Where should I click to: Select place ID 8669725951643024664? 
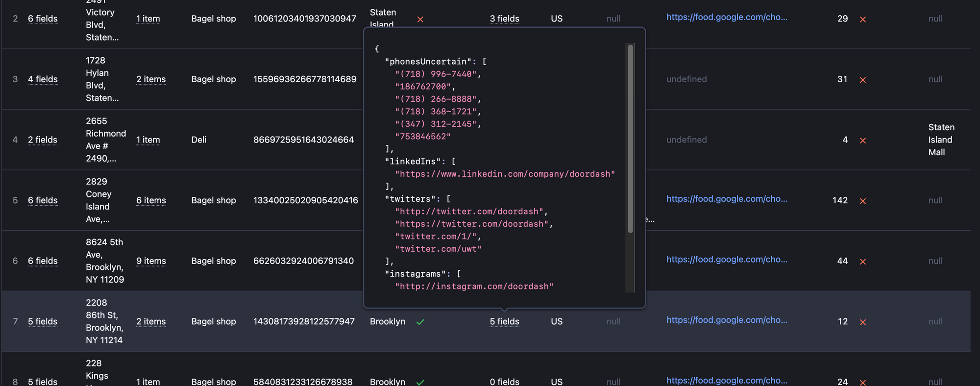point(304,140)
